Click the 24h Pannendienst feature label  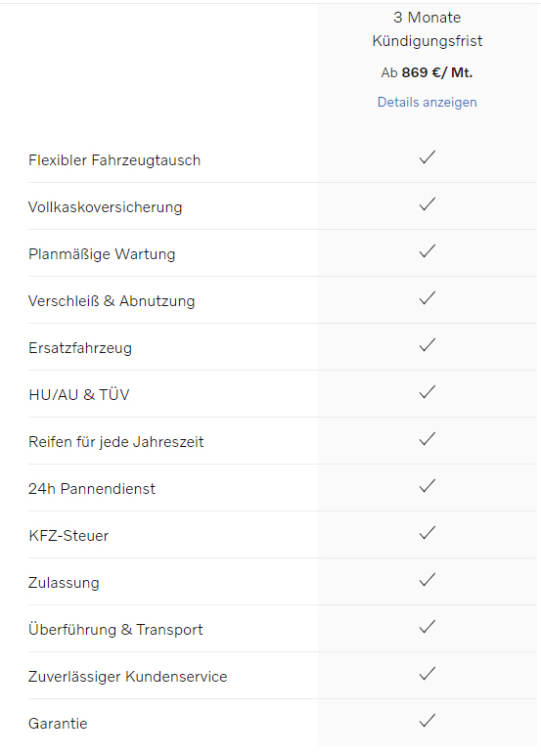point(92,489)
